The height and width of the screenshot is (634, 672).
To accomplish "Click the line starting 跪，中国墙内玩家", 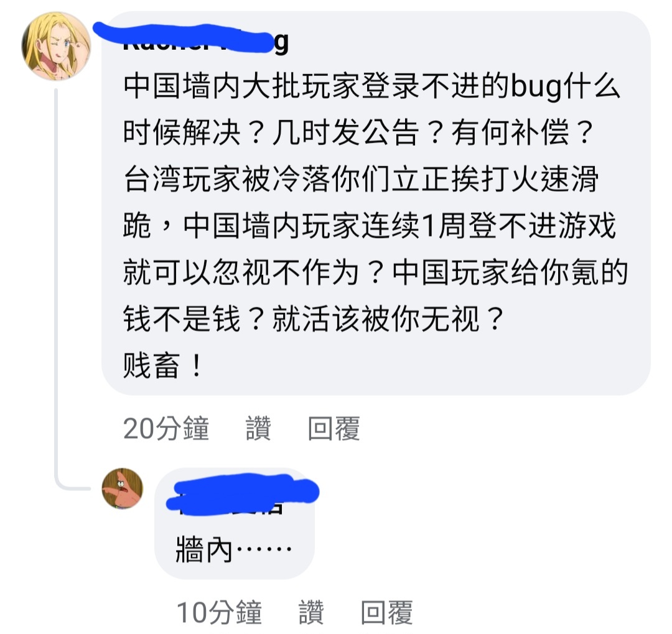I will coord(370,225).
